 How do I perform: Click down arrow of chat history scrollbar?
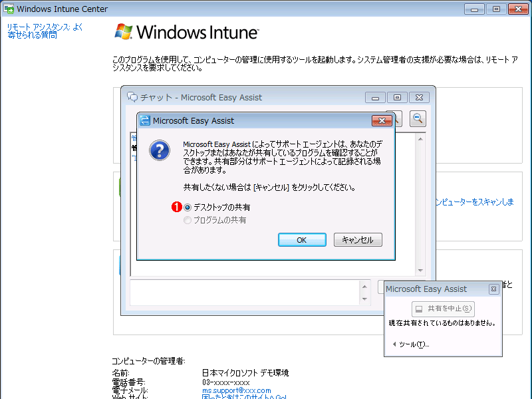(x=420, y=271)
